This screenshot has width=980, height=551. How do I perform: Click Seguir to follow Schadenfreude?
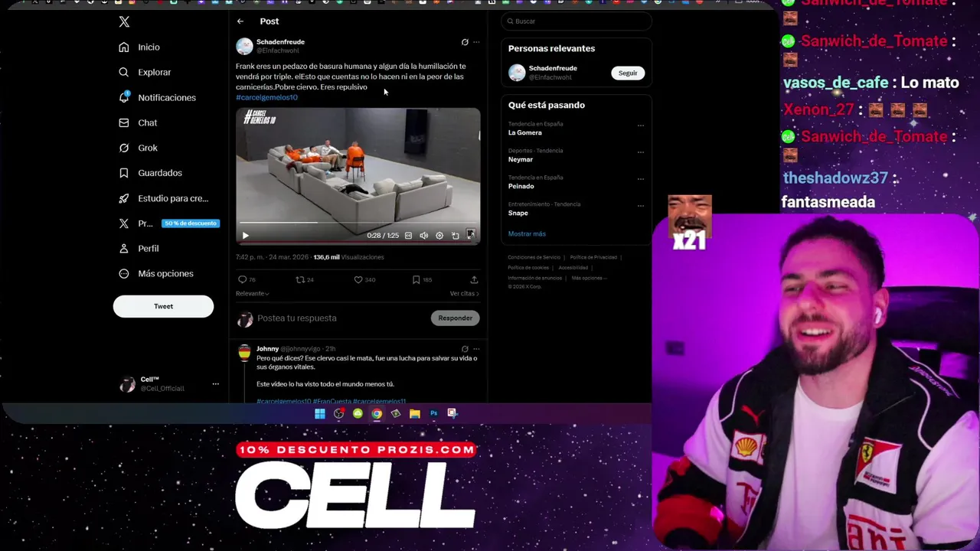tap(628, 73)
